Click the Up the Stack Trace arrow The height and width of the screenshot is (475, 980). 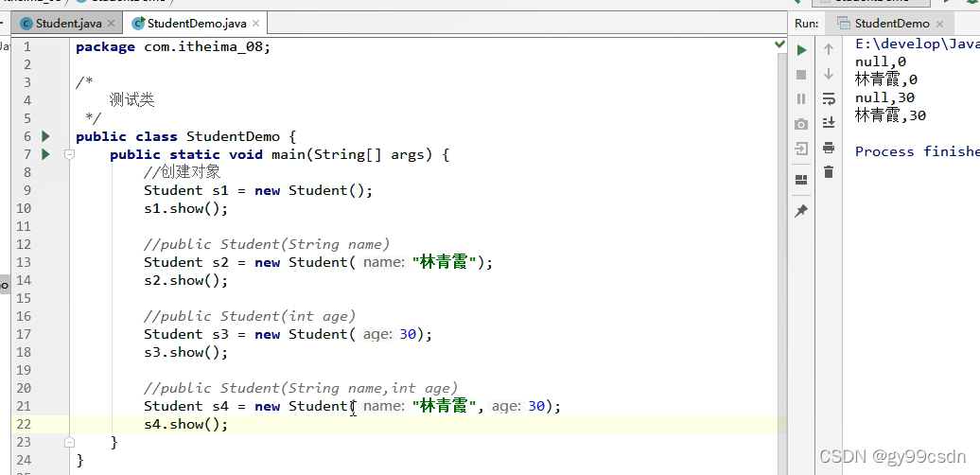(x=829, y=49)
